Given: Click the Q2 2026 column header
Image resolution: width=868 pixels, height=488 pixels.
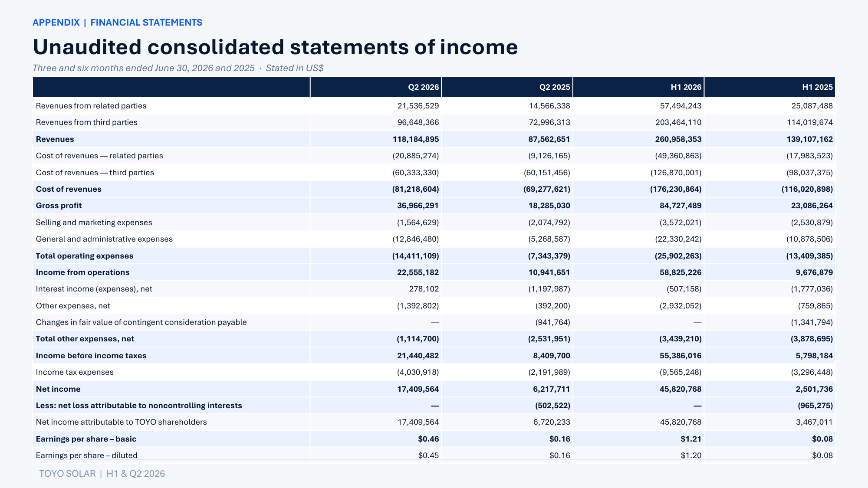Looking at the screenshot, I should pyautogui.click(x=423, y=87).
